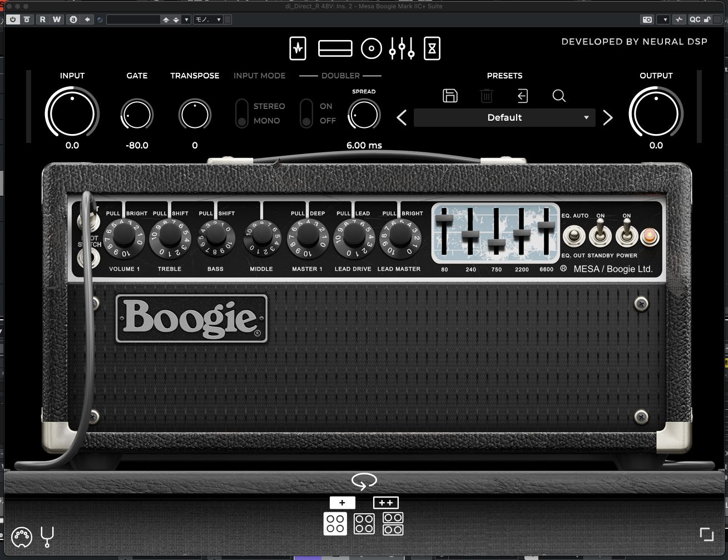The width and height of the screenshot is (728, 560).
Task: Click the bypass icon next to power button
Action: 26,19
